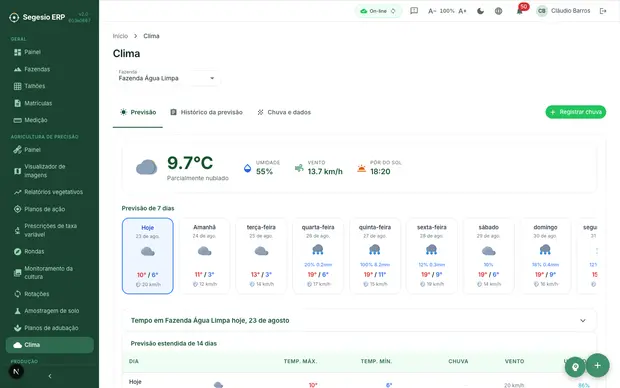Image resolution: width=620 pixels, height=388 pixels.
Task: Open the language globe icon
Action: click(499, 11)
